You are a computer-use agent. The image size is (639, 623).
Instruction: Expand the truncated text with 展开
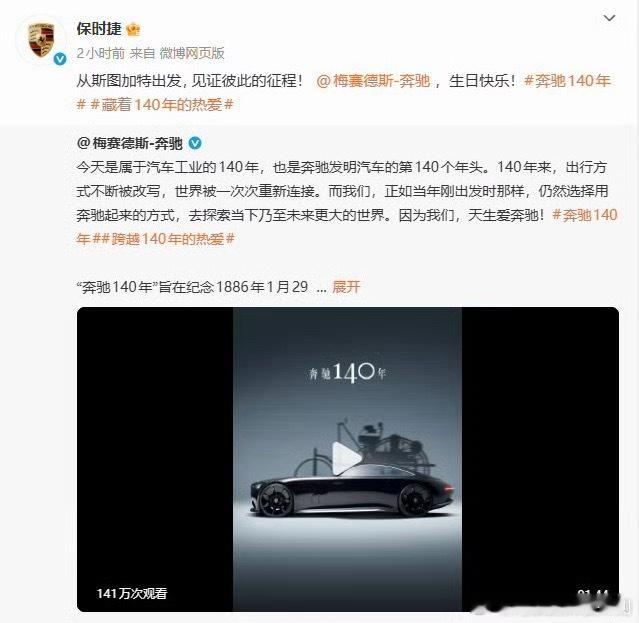tap(346, 287)
